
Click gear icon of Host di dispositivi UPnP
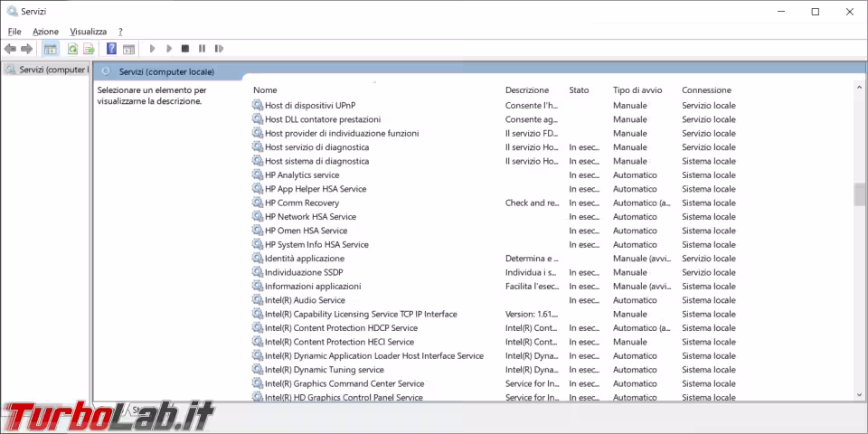258,105
